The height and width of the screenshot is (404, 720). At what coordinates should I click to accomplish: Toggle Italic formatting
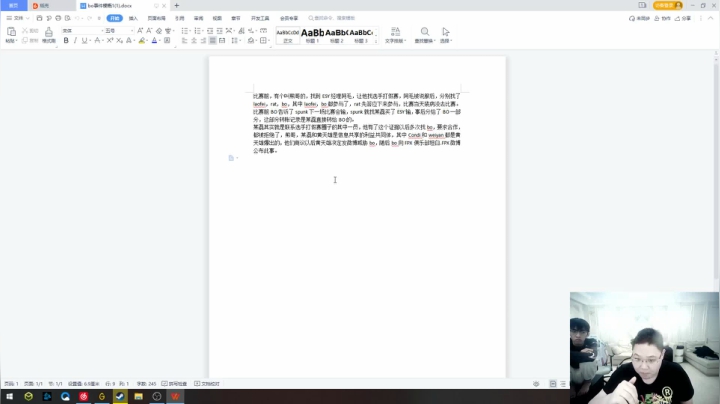point(75,40)
